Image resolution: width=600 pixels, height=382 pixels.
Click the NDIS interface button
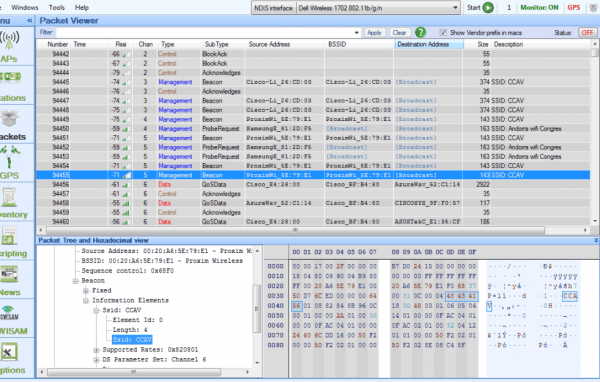click(274, 8)
